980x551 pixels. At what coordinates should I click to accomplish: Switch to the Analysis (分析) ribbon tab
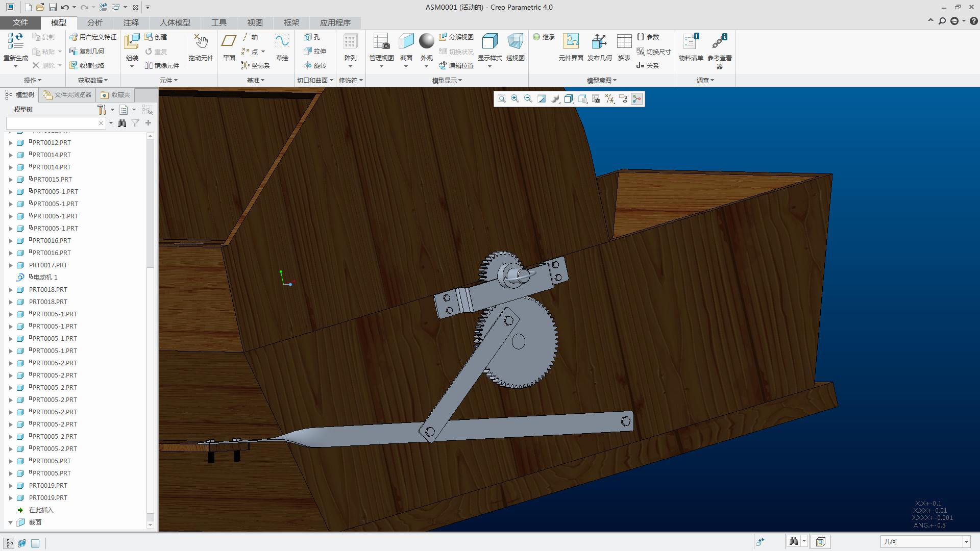coord(95,22)
